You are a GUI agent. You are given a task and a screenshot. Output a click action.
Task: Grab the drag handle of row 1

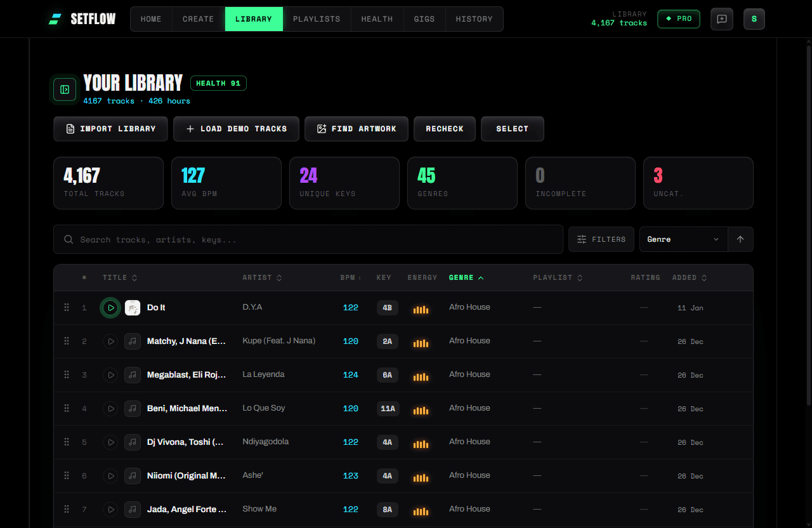click(x=67, y=308)
